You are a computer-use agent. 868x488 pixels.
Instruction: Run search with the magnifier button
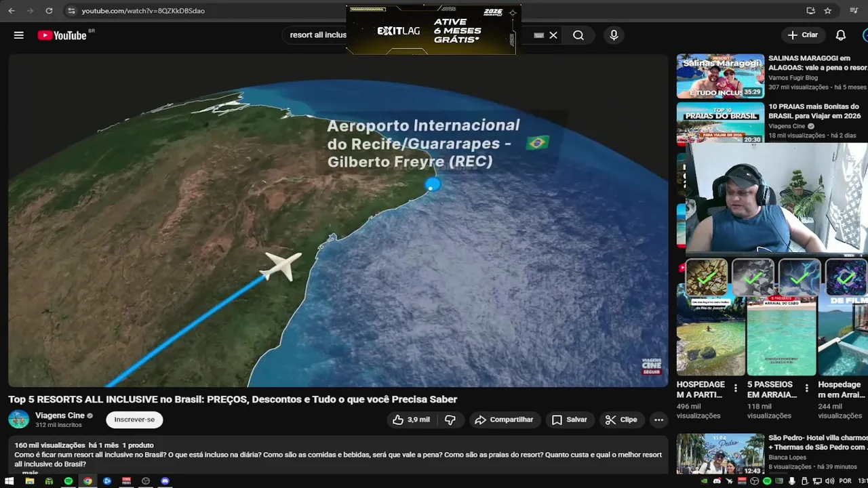pos(578,35)
